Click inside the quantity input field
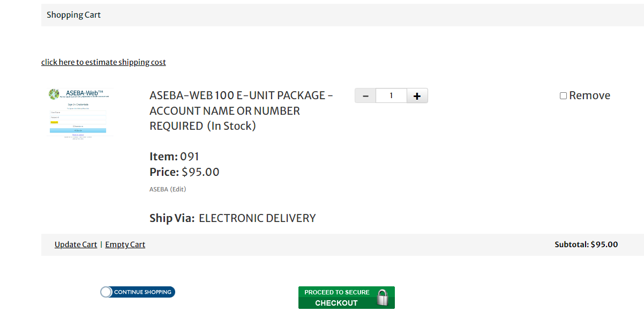644x311 pixels. [x=391, y=95]
